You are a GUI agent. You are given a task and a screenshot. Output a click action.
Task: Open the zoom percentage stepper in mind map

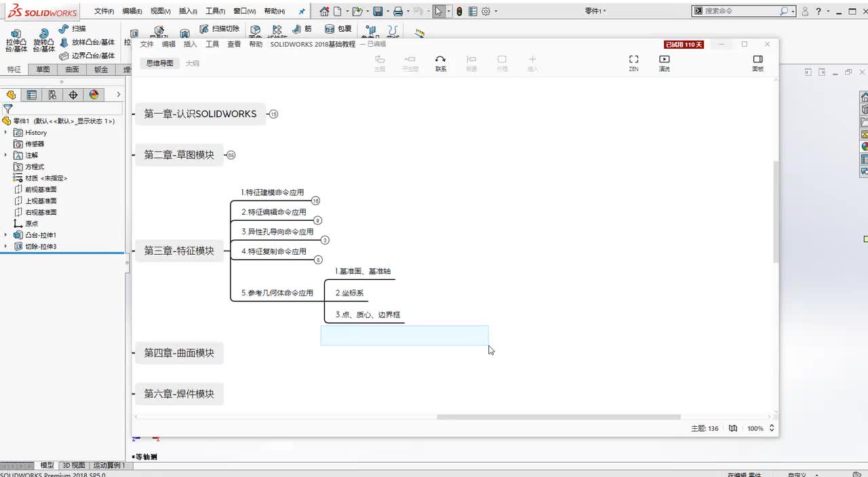772,428
